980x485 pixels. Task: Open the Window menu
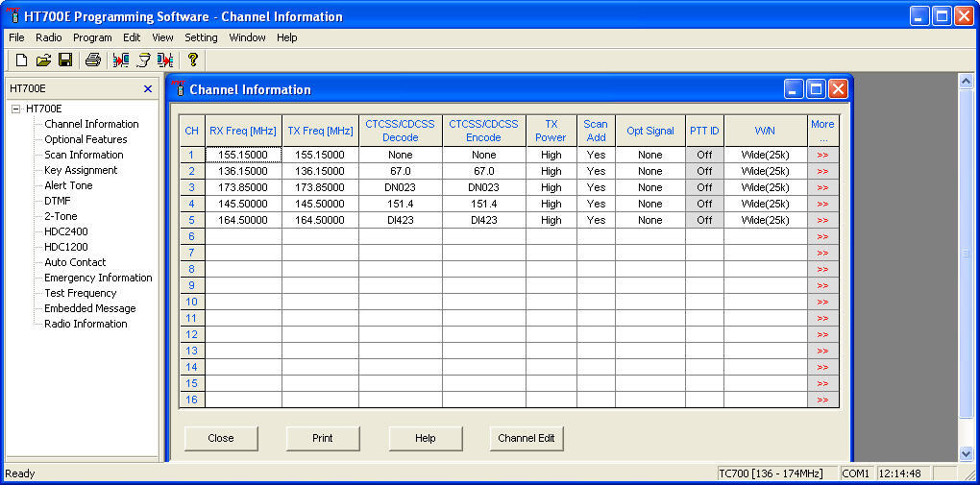pos(248,37)
